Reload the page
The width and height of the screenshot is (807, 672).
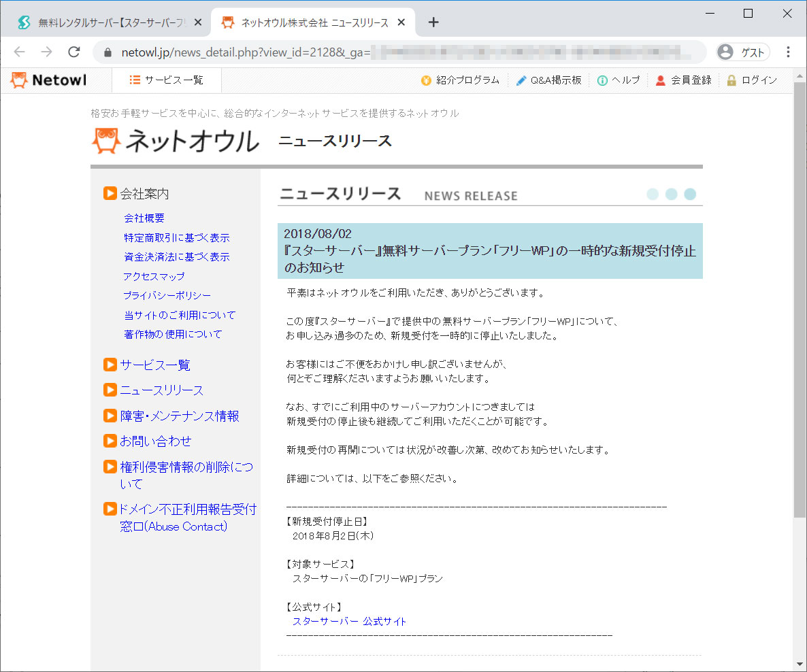[x=74, y=52]
